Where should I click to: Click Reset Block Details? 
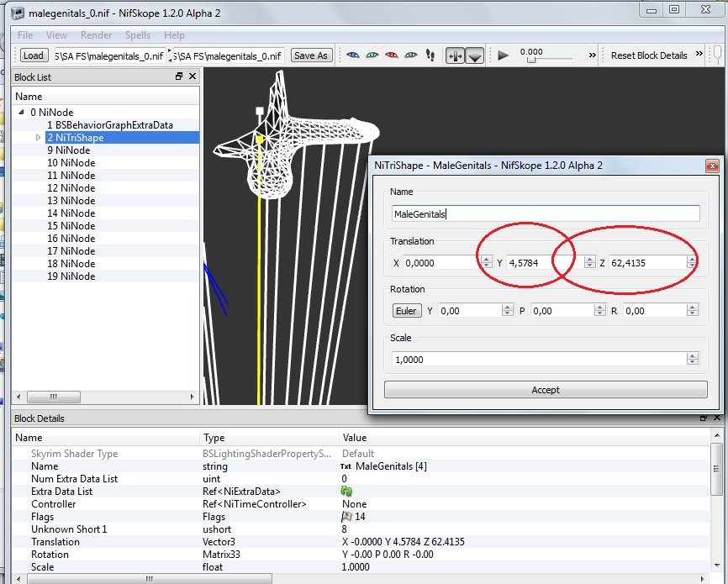point(649,55)
